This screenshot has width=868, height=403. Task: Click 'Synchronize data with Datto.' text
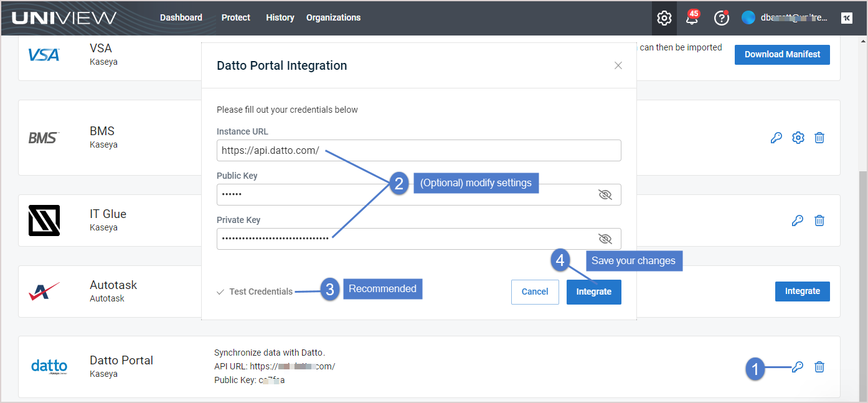click(x=270, y=353)
